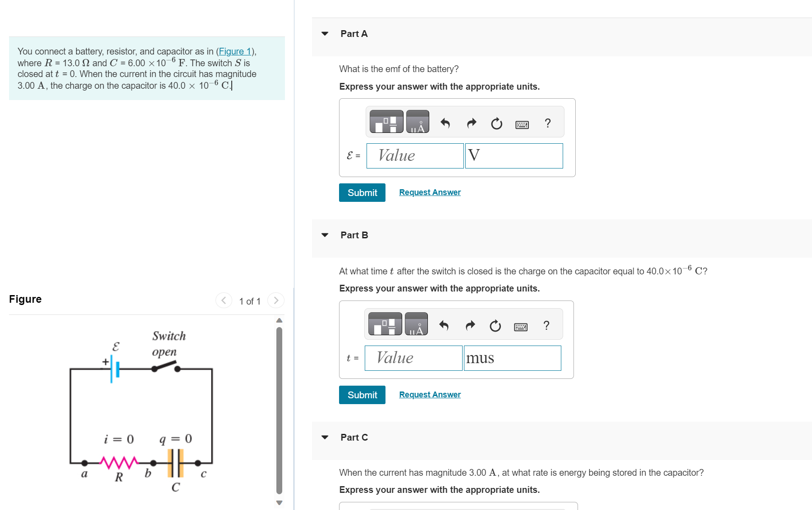Click the redo icon in Part A answer toolbar
This screenshot has width=812, height=510.
coord(471,122)
